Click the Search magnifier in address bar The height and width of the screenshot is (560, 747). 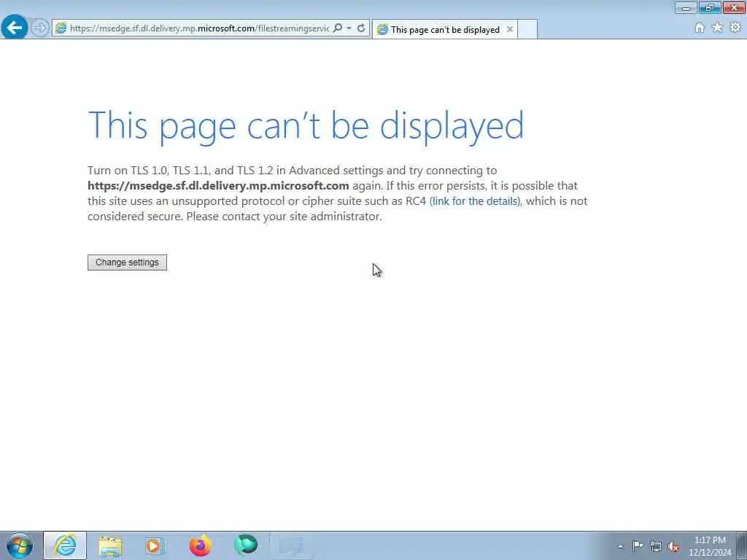338,28
